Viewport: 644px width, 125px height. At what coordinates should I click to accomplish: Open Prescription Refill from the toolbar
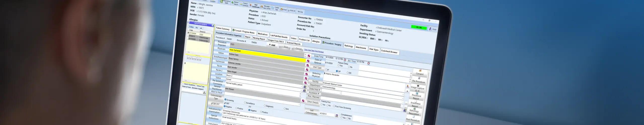226,2
